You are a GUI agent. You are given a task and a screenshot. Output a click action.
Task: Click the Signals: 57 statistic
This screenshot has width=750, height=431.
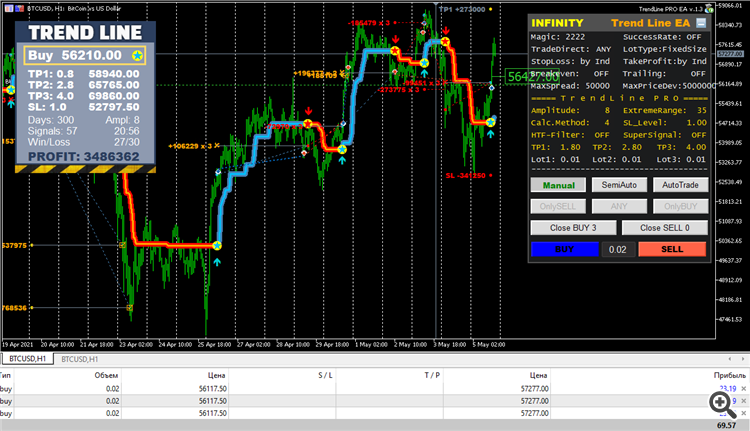(53, 131)
